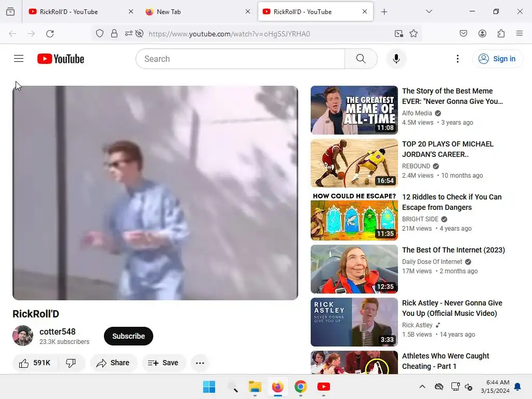This screenshot has width=532, height=399.
Task: Expand the list all tabs dropdown
Action: tap(429, 11)
